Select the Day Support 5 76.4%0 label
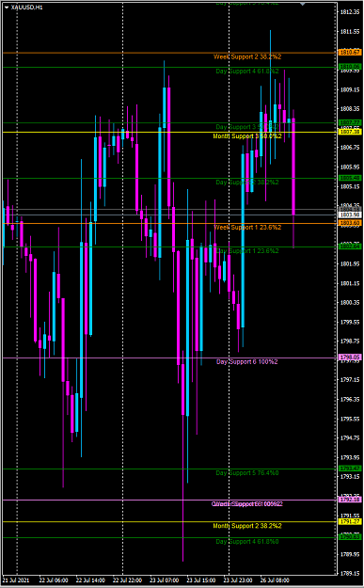Screen dimensions: 364x588 [x=247, y=473]
